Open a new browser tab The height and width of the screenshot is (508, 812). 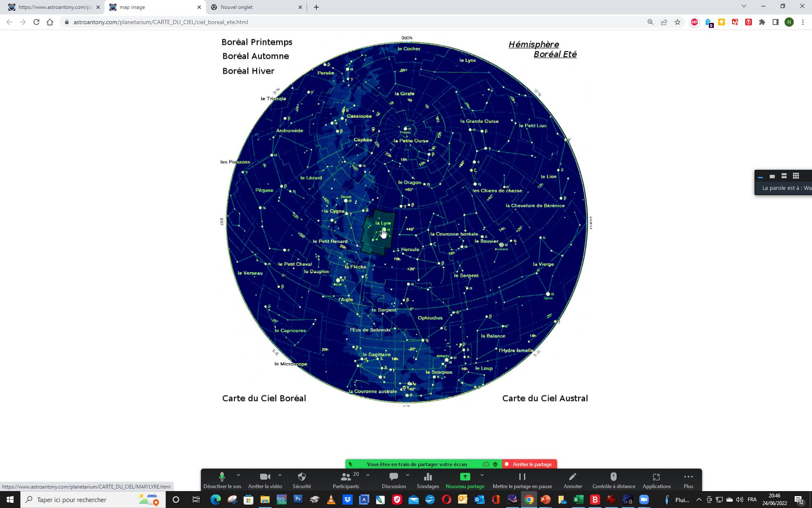coord(316,7)
